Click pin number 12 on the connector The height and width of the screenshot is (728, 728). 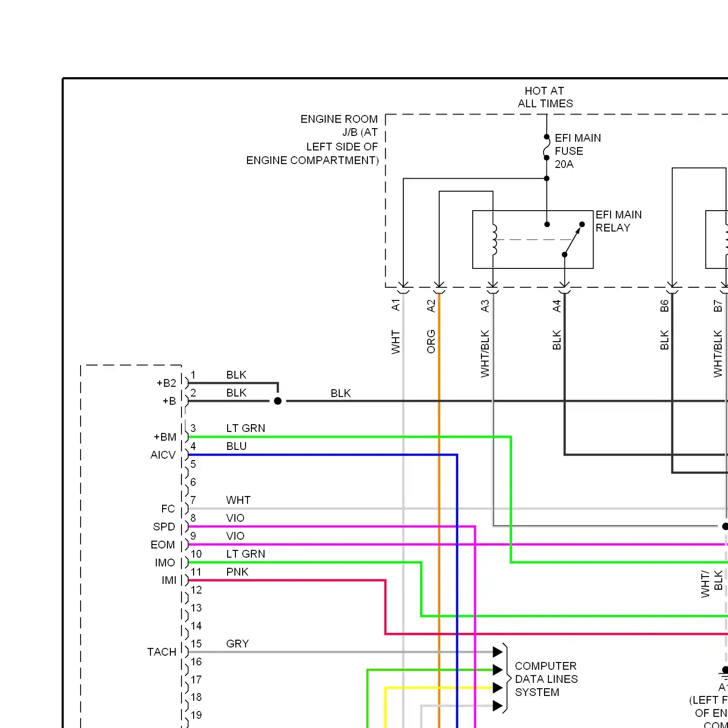196,590
